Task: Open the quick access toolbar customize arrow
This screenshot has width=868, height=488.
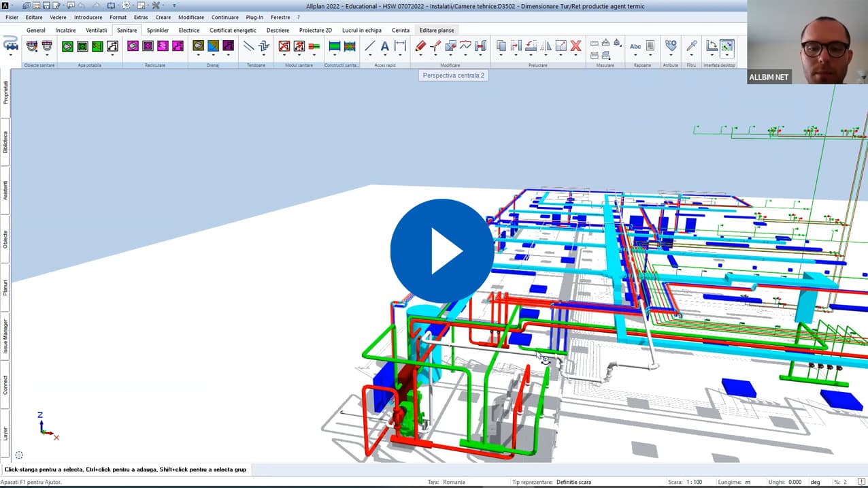Action: (x=174, y=5)
